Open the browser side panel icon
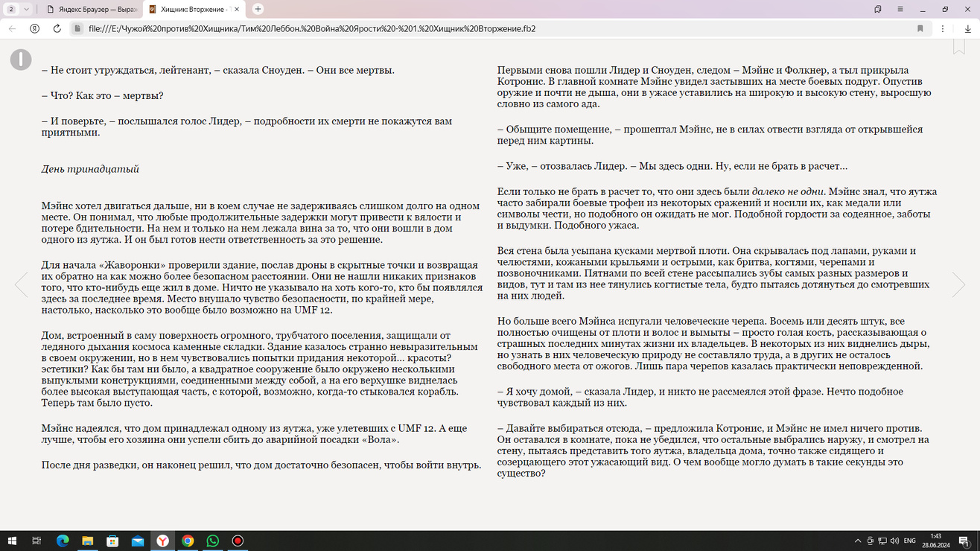The width and height of the screenshot is (980, 551). click(x=878, y=9)
